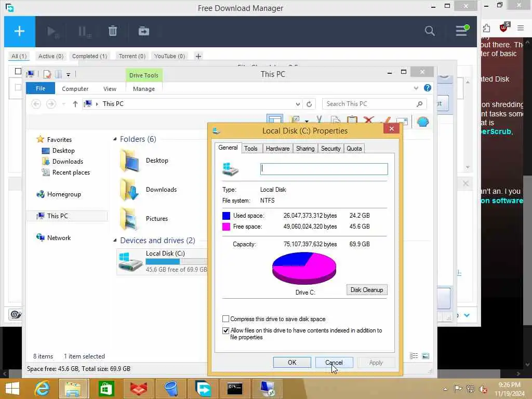Click the clipboard paste icon in Explorer toolbar
The image size is (532, 399).
[352, 120]
